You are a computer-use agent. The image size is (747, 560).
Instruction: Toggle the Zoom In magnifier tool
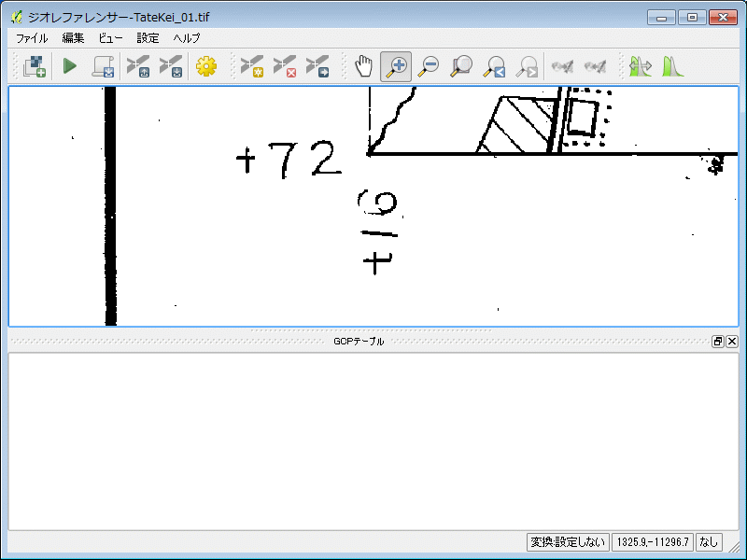click(x=397, y=66)
